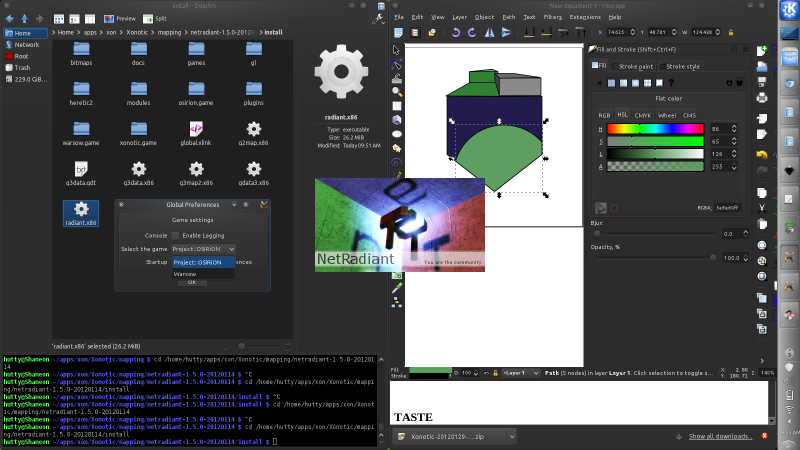800x450 pixels.
Task: Select the Node edit tool
Action: click(396, 64)
